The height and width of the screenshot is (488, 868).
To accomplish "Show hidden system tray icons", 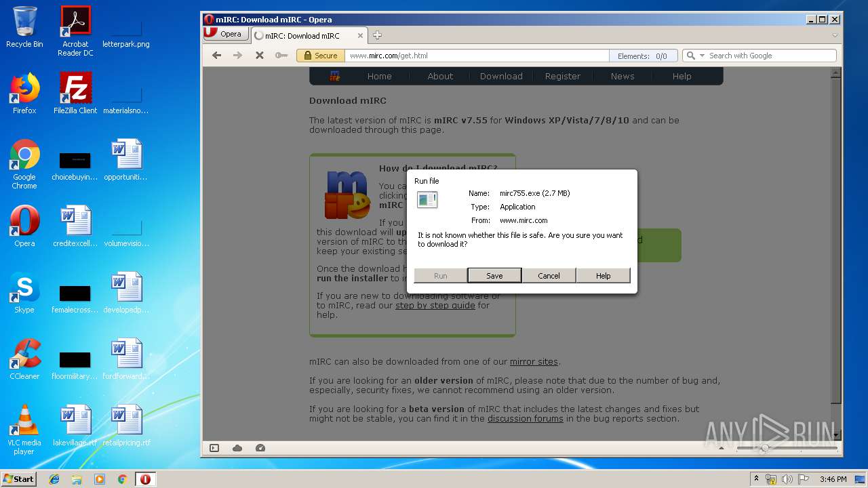I will tap(756, 479).
